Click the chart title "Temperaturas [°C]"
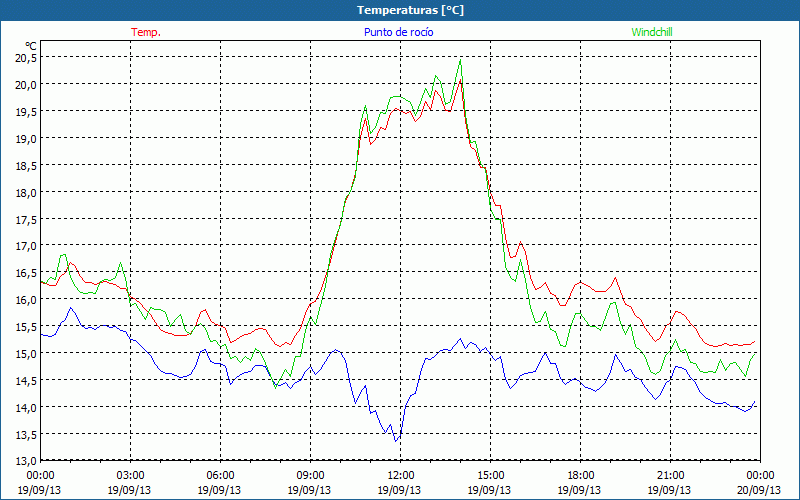Viewport: 800px width, 500px height. pos(410,10)
